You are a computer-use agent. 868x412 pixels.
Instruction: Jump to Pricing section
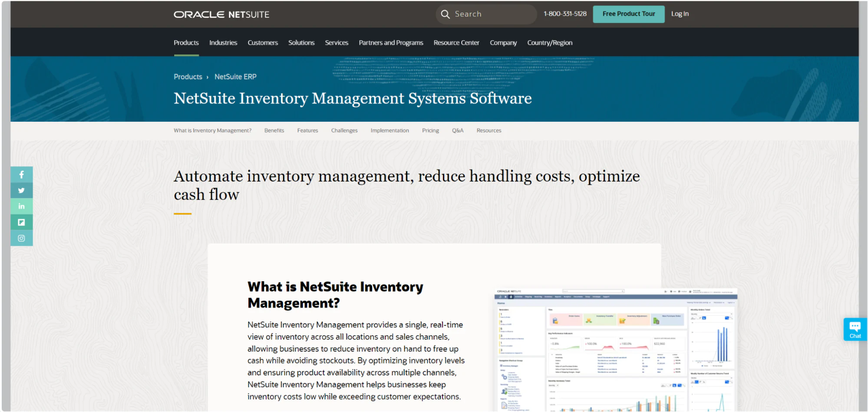(x=430, y=130)
